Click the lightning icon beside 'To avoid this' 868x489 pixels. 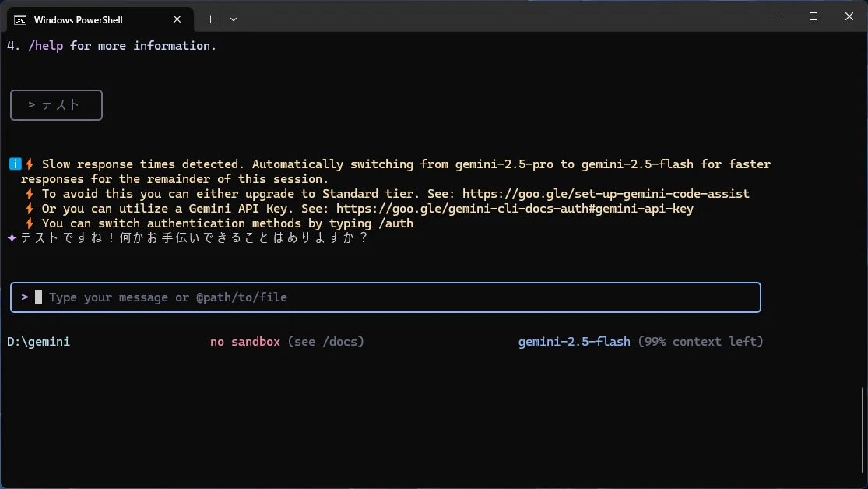point(30,194)
